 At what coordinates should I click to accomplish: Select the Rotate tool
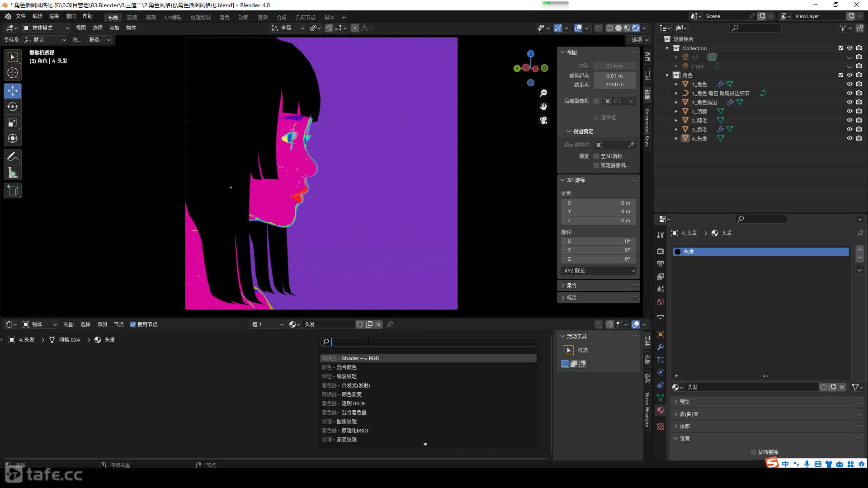(13, 107)
